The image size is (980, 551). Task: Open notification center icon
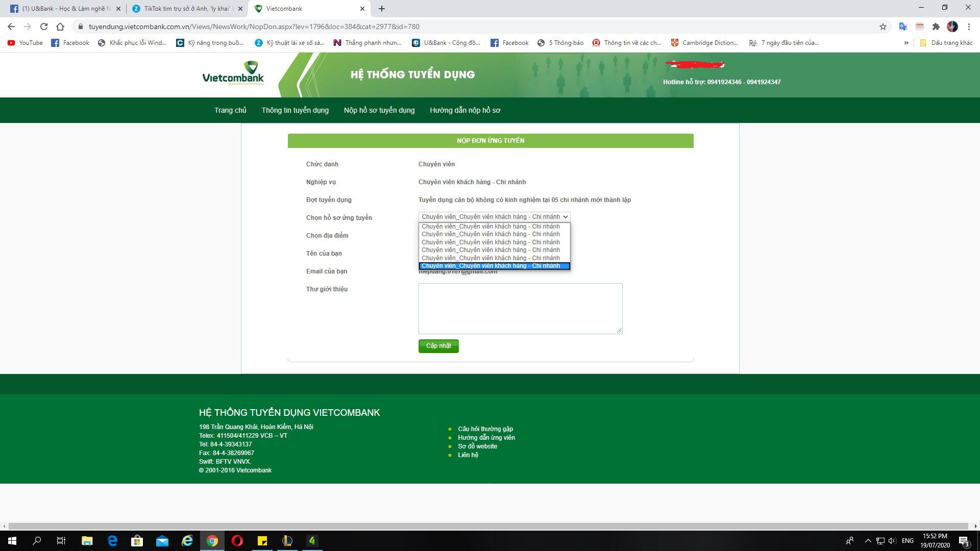tap(964, 541)
